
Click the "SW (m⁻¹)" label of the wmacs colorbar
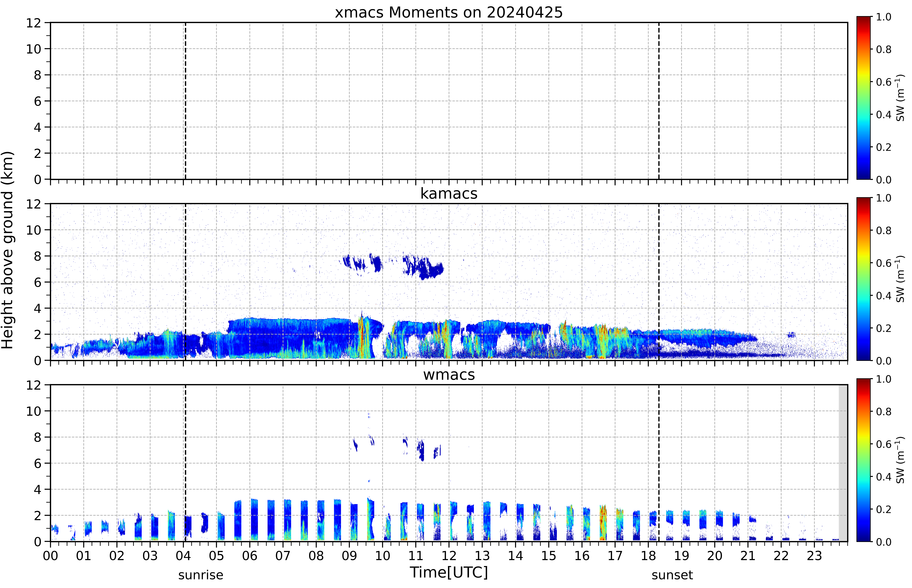(900, 460)
